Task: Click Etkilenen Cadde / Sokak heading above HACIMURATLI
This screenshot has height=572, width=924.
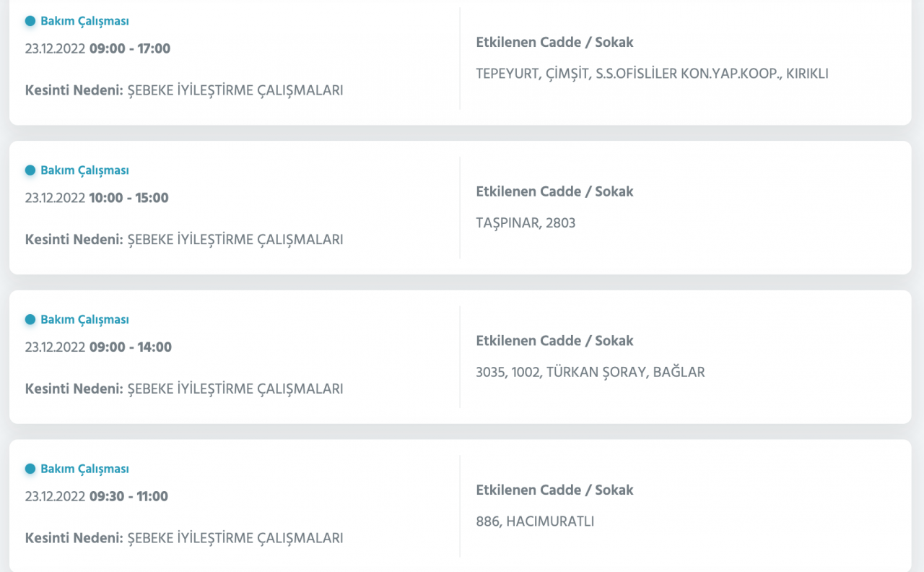Action: point(554,490)
